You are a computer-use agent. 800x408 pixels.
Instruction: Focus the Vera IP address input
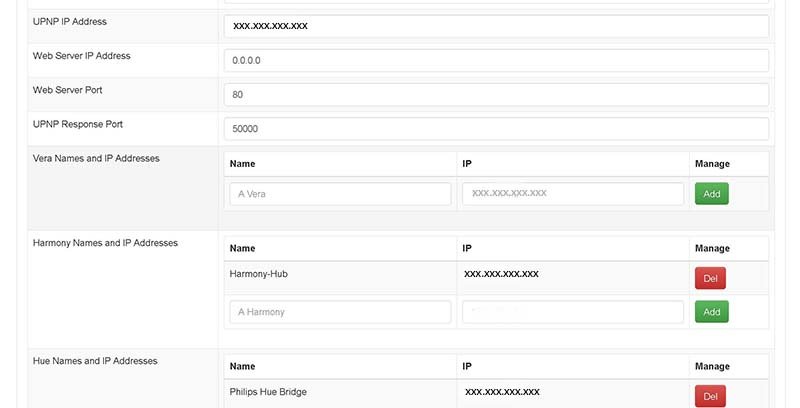click(x=573, y=194)
